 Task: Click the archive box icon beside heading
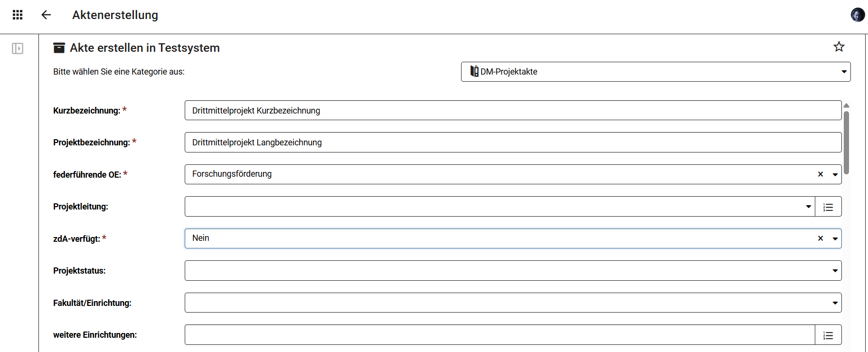(x=59, y=48)
